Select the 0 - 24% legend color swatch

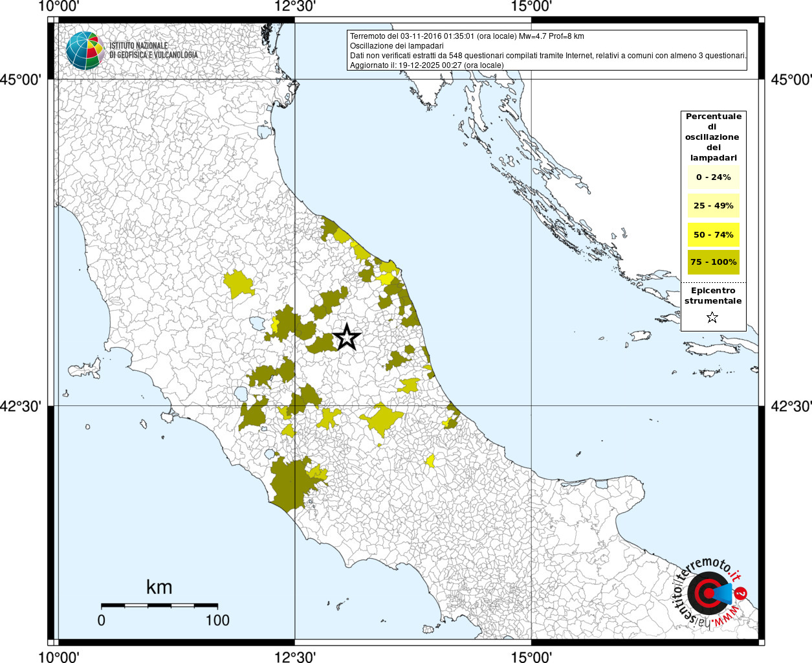[713, 177]
